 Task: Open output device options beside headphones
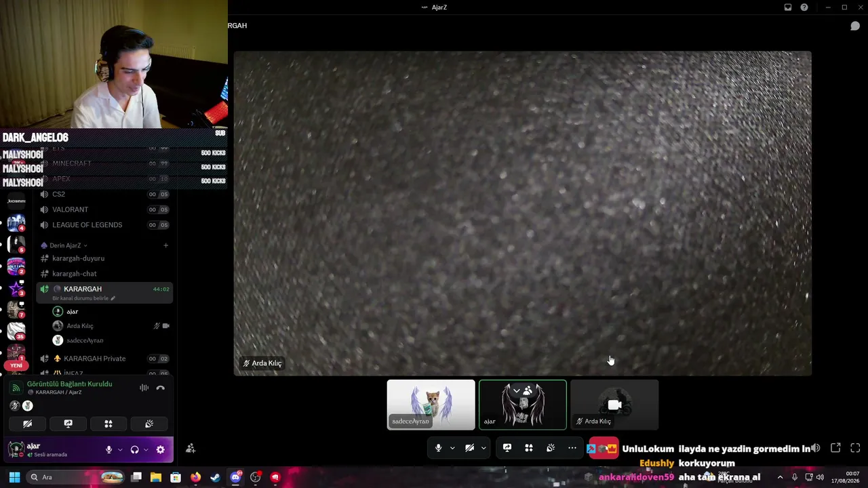coord(146,449)
